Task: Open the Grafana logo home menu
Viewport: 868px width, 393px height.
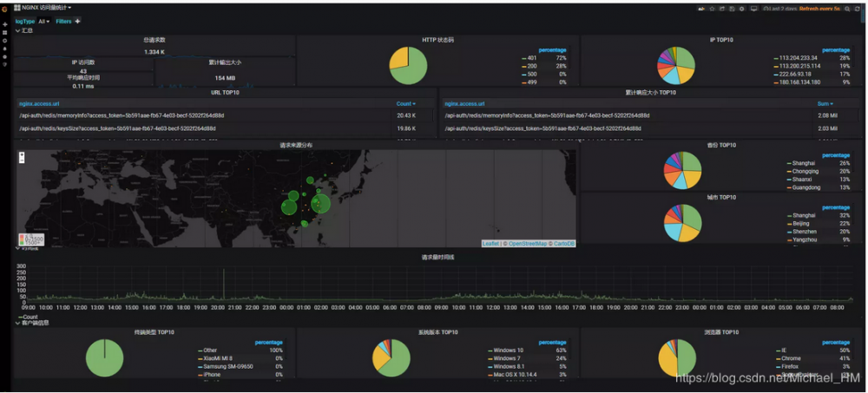Action: (x=5, y=9)
